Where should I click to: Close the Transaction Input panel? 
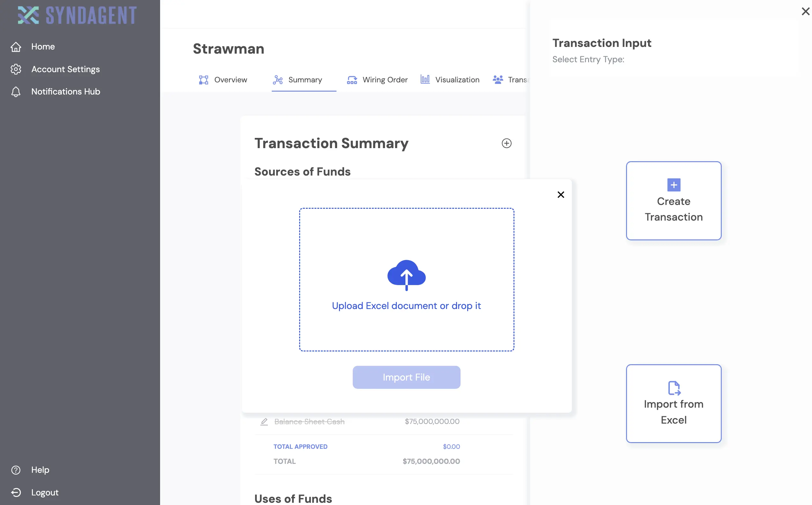(805, 11)
